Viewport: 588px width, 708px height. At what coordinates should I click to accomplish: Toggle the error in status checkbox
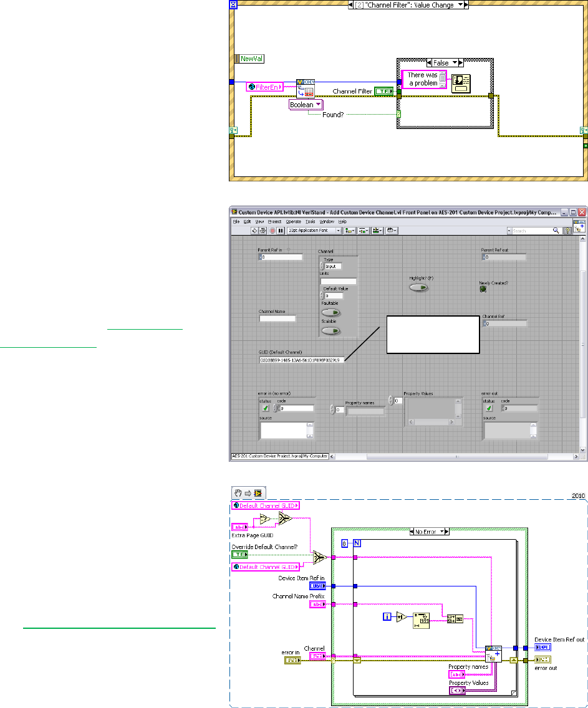pos(265,408)
